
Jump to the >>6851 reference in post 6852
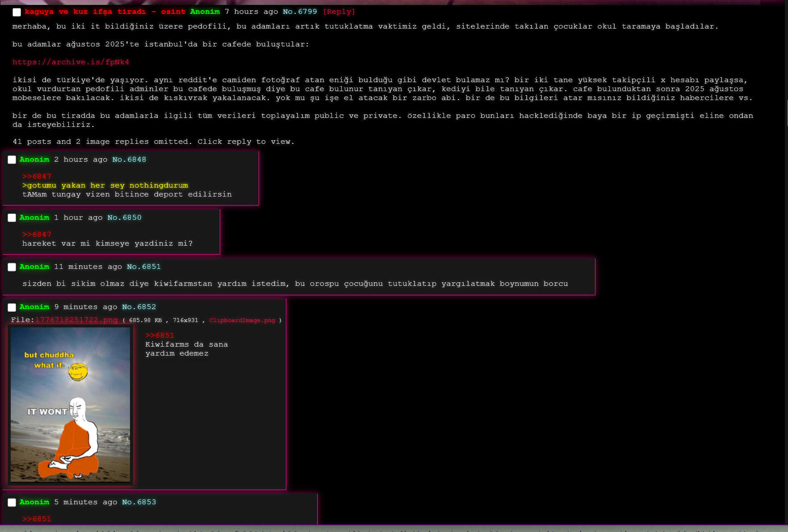point(159,335)
